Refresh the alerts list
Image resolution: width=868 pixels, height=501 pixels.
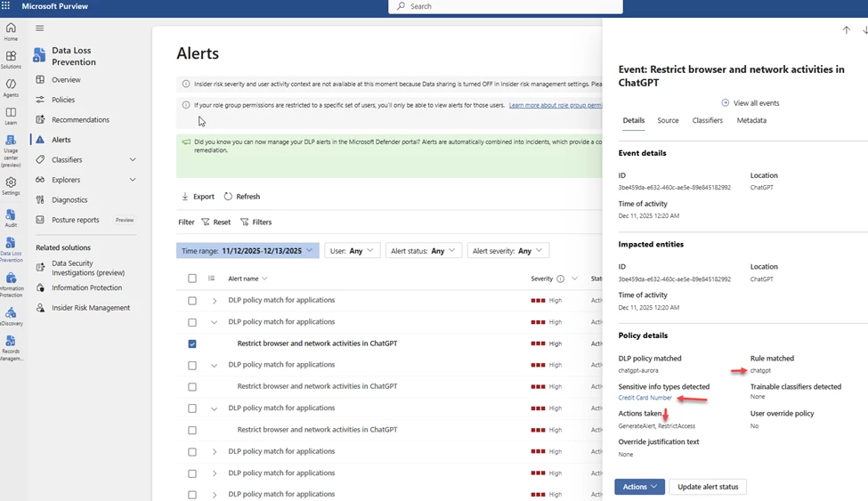click(242, 197)
